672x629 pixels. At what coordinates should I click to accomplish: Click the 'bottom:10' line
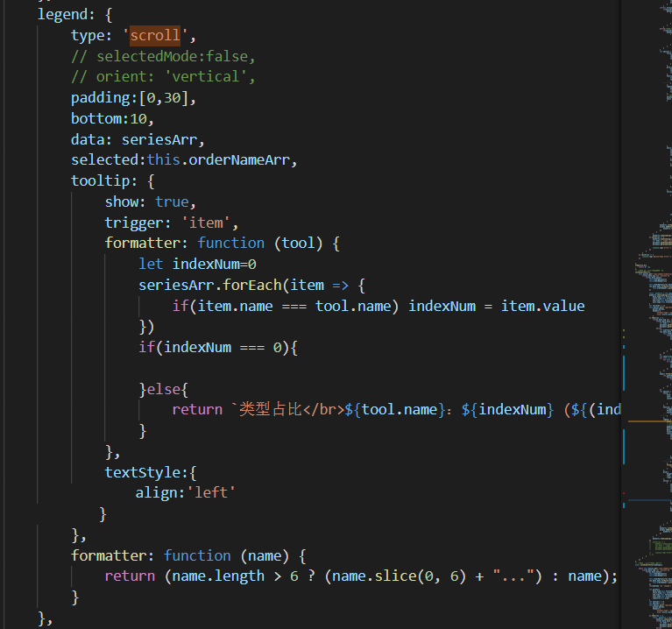112,118
